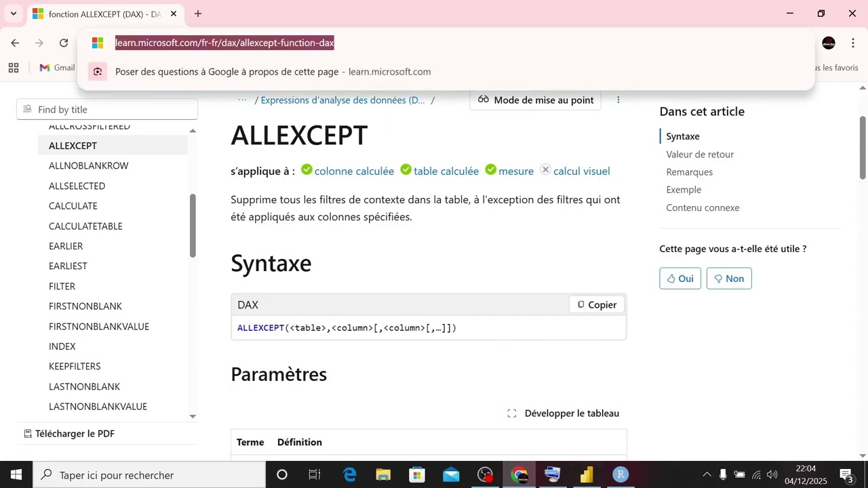This screenshot has height=488, width=868.
Task: Go forward to the next page
Action: [x=39, y=43]
